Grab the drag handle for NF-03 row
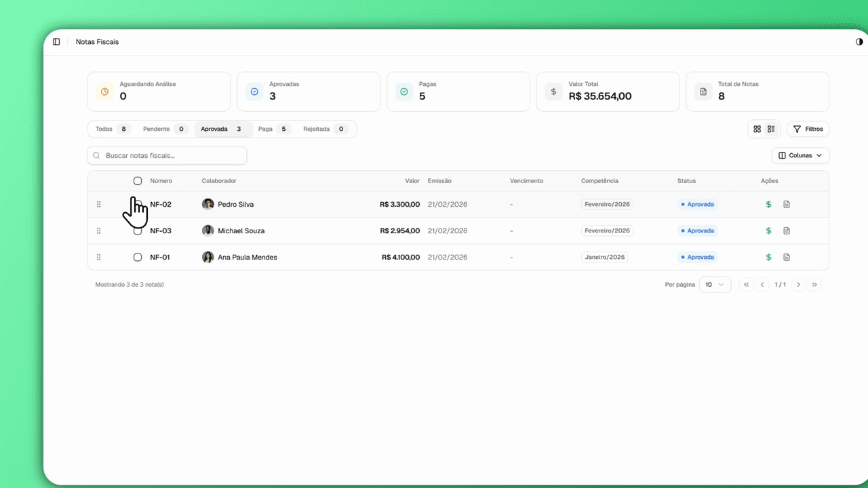Screen dimensions: 868x488 click(99, 230)
